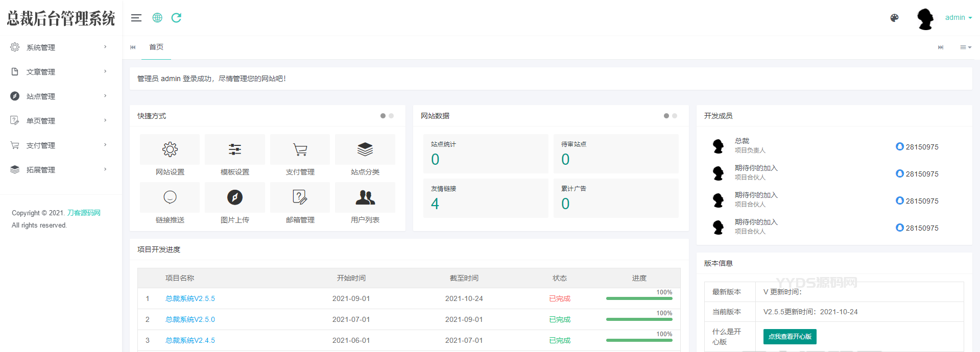Switch to second page dot in 快捷方式 panel
Image resolution: width=980 pixels, height=352 pixels.
coord(391,116)
